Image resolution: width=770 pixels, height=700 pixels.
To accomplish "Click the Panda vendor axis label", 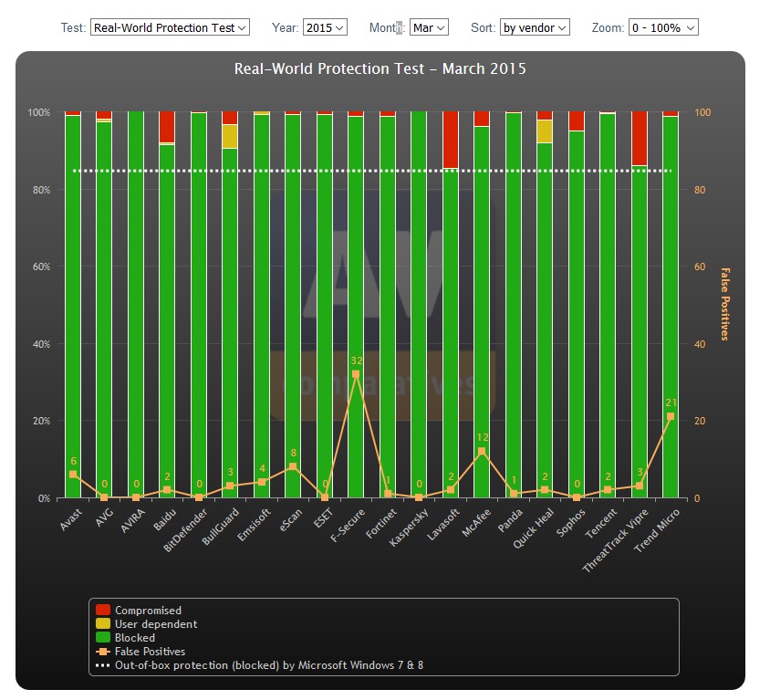I will [x=511, y=520].
